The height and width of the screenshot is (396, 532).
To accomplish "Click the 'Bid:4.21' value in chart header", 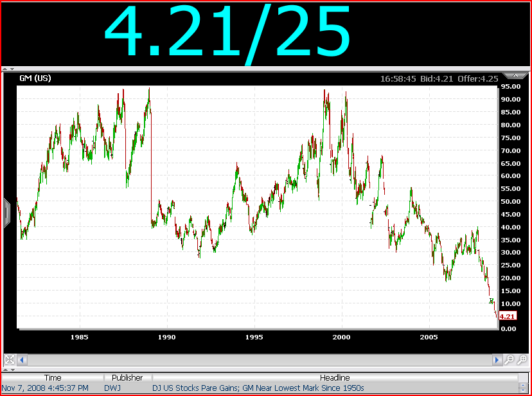I will [x=436, y=79].
